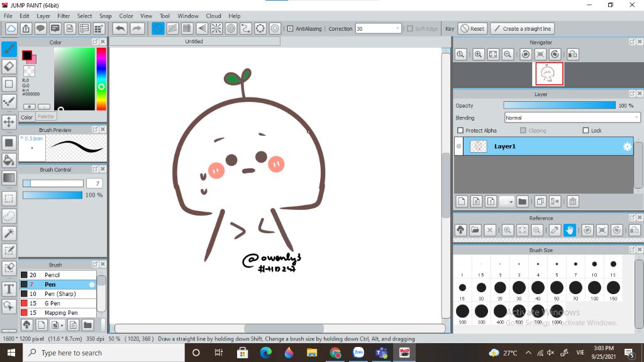Viewport: 644px width, 362px height.
Task: Open Microsoft Edge from taskbar
Action: (x=266, y=353)
